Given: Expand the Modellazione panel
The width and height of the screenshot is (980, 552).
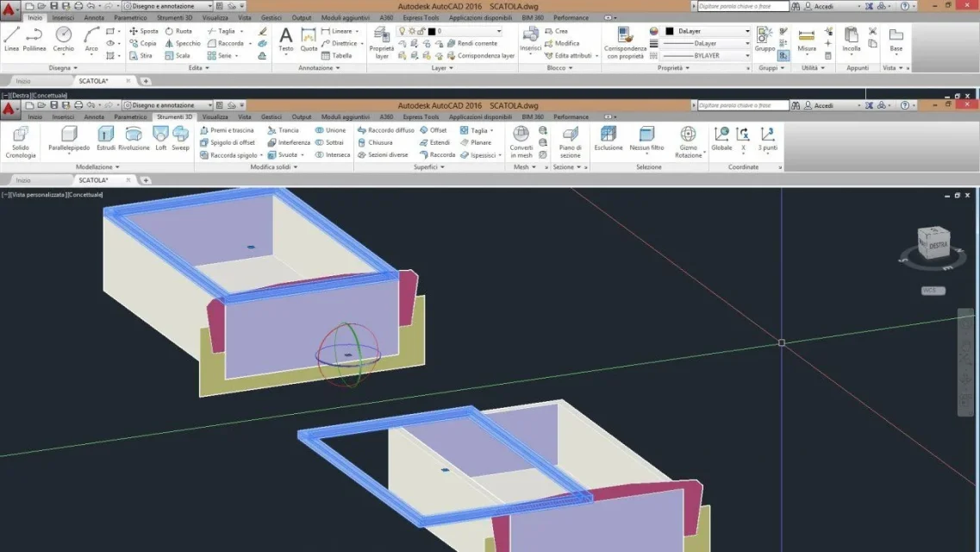Looking at the screenshot, I should 97,167.
